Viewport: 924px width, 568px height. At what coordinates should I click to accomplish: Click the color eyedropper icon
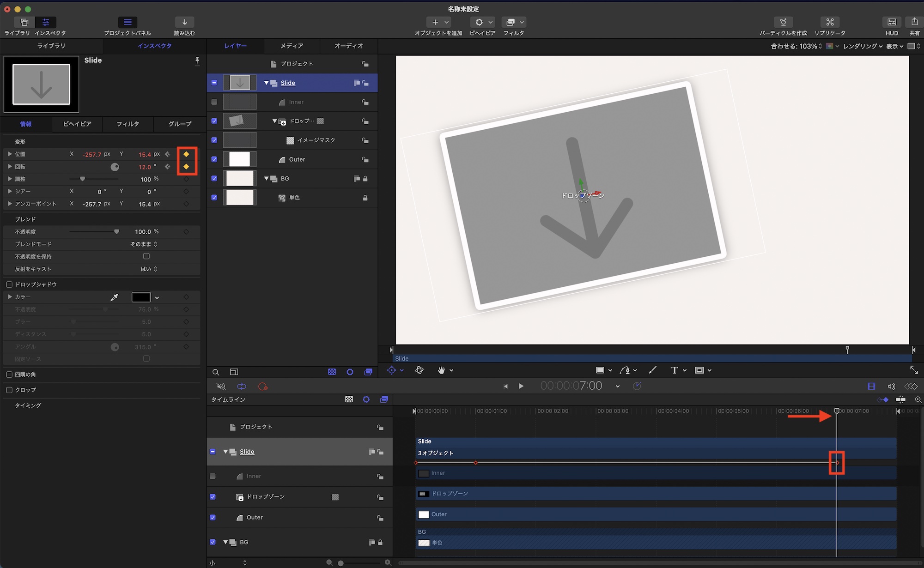point(115,297)
